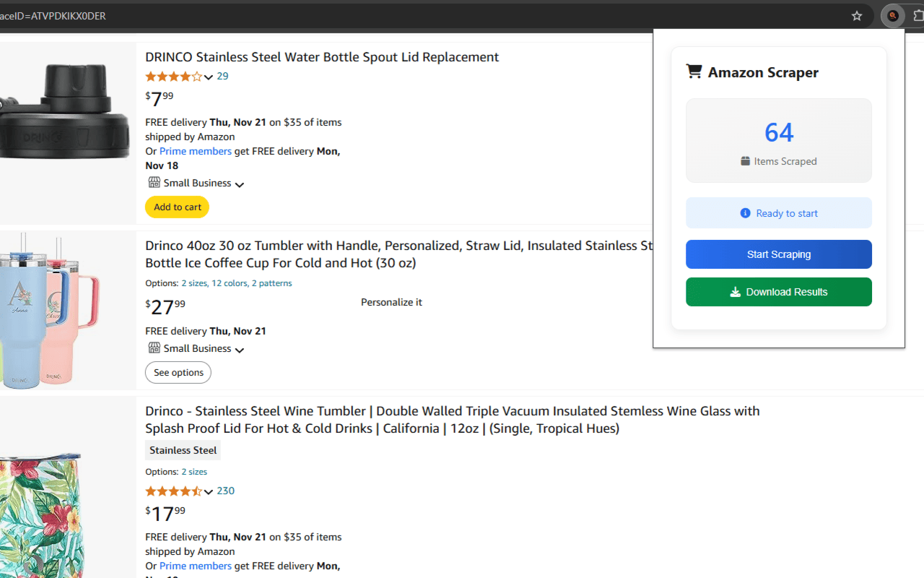924x578 pixels.
Task: Open the 230 reviews link for the wine tumbler
Action: coord(225,491)
